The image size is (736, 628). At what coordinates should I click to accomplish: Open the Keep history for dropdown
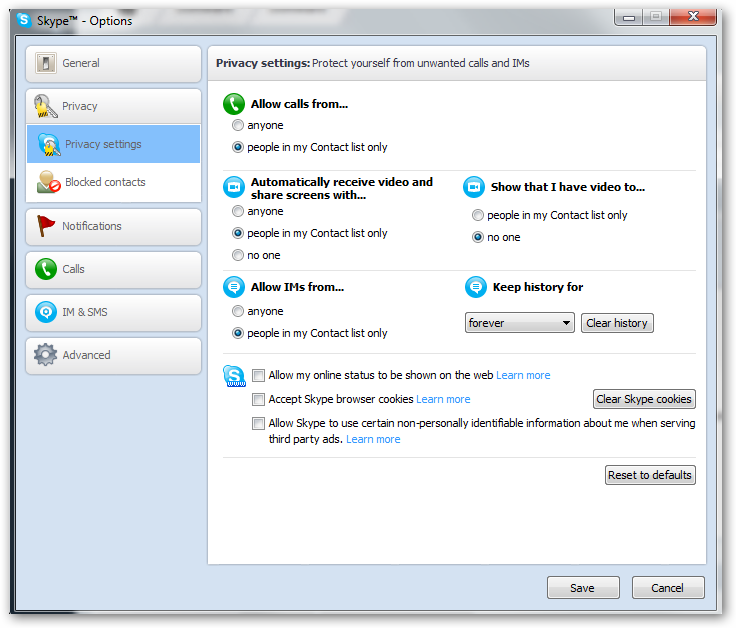click(x=520, y=323)
